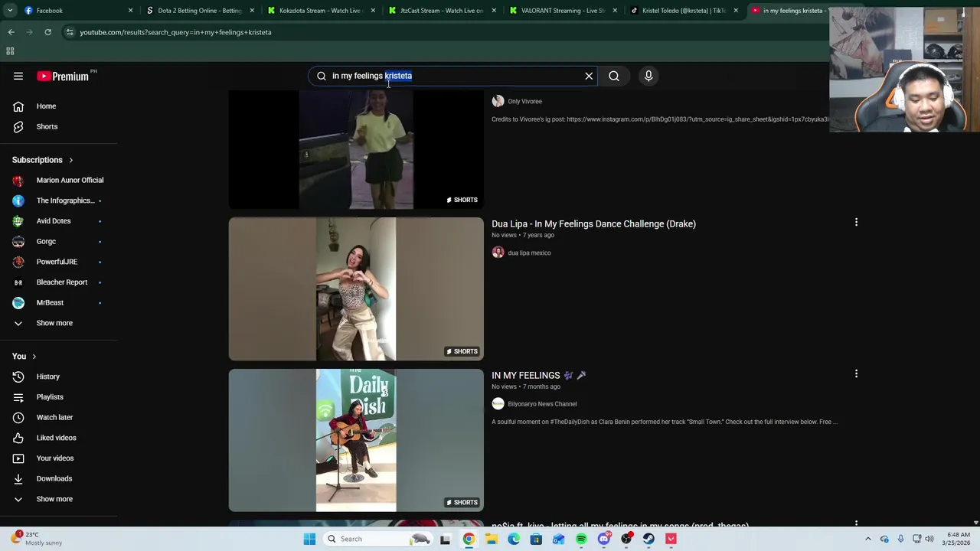Open Spotify from taskbar
The height and width of the screenshot is (551, 980).
point(581,539)
